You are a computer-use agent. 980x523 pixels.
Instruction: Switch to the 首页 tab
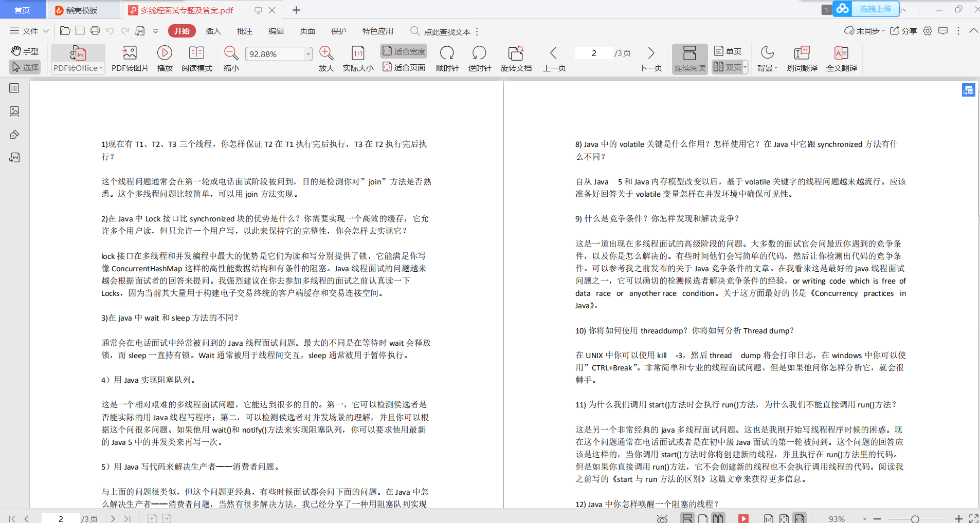click(22, 10)
